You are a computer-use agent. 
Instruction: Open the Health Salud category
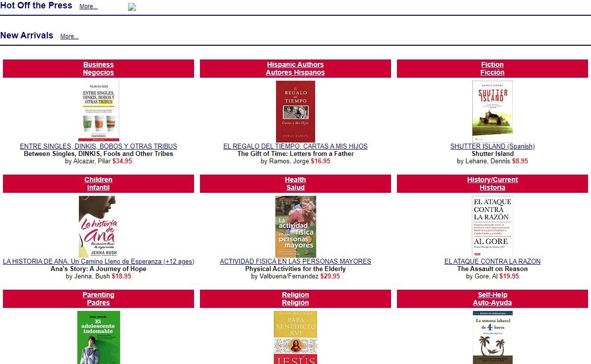click(295, 183)
